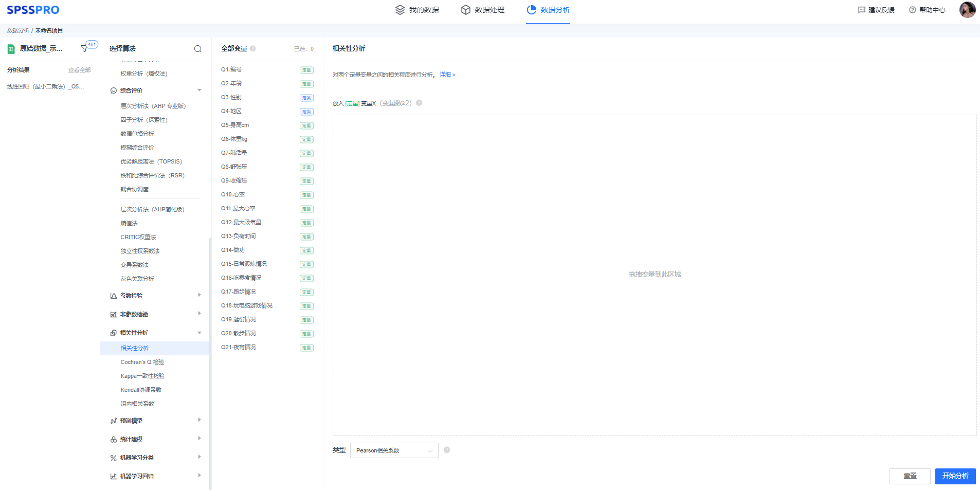980x490 pixels.
Task: Click the 开始分析 button
Action: (x=955, y=476)
